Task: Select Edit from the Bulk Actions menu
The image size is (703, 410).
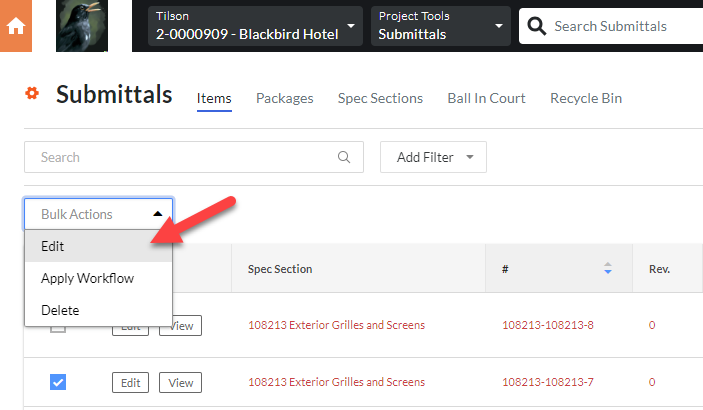Action: [54, 246]
